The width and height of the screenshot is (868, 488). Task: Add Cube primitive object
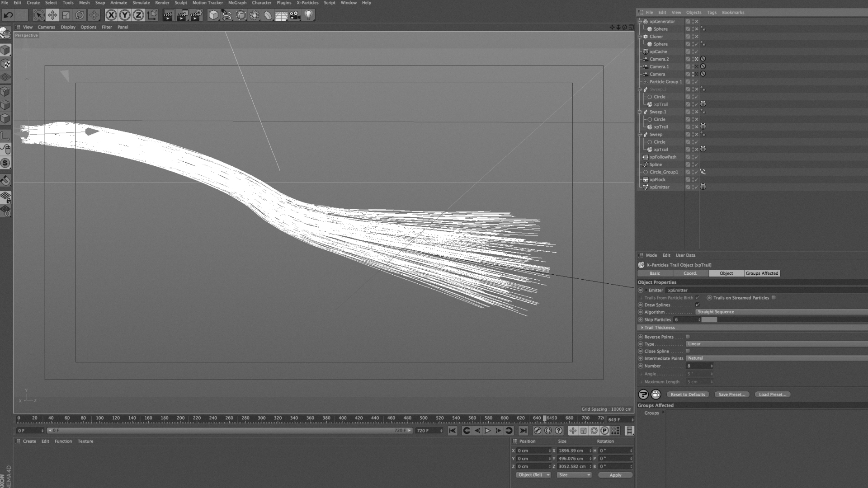pyautogui.click(x=213, y=15)
